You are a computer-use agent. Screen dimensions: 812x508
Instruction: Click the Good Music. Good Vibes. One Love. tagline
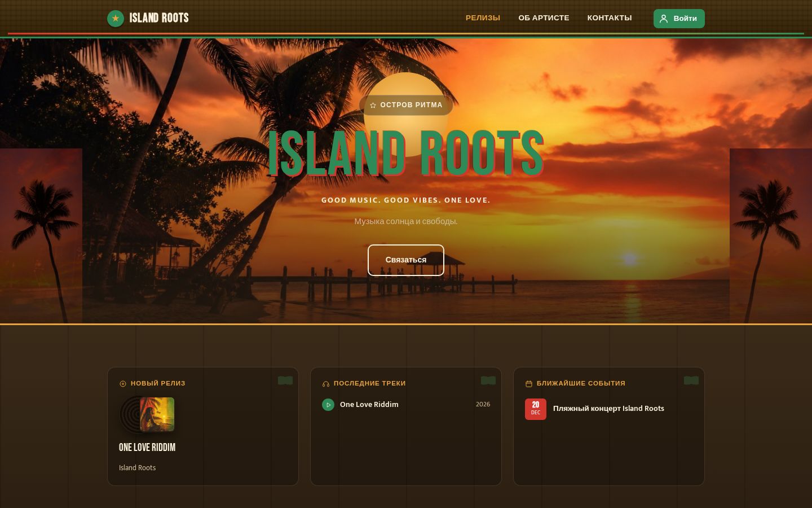coord(406,200)
